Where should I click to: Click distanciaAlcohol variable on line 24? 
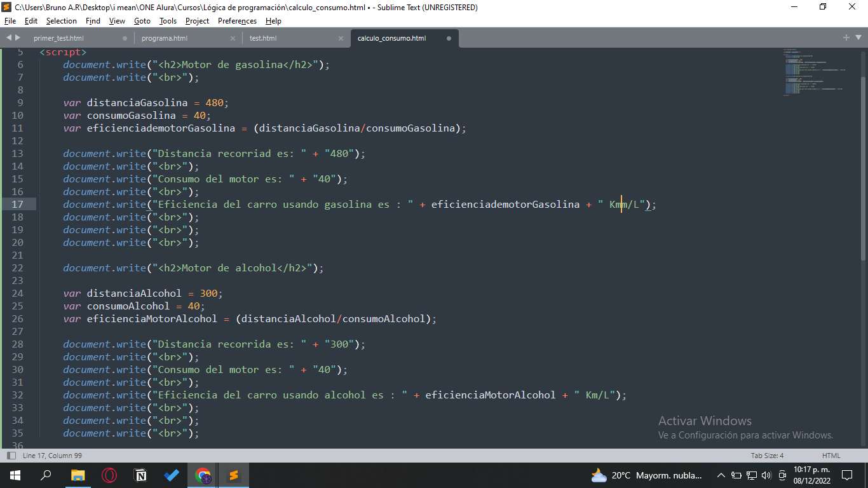click(x=134, y=293)
